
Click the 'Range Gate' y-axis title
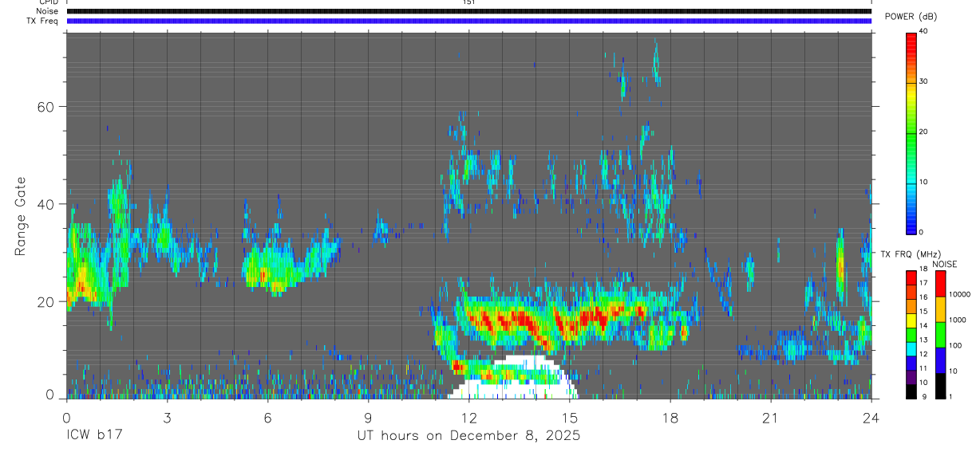(x=20, y=214)
